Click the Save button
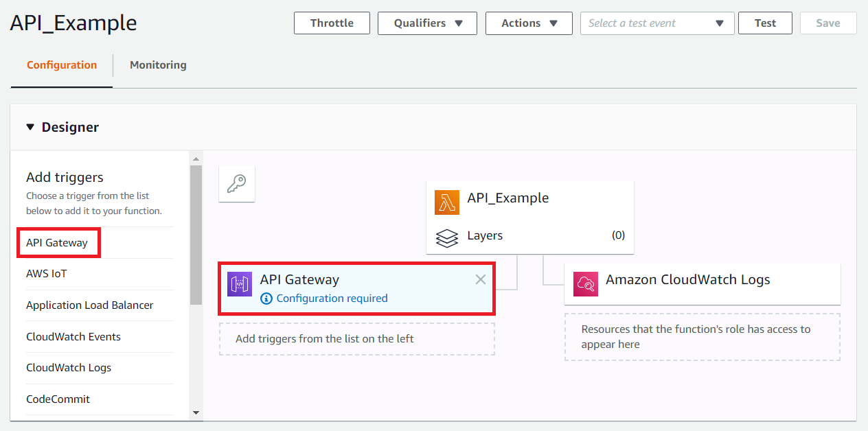The image size is (868, 431). tap(828, 23)
